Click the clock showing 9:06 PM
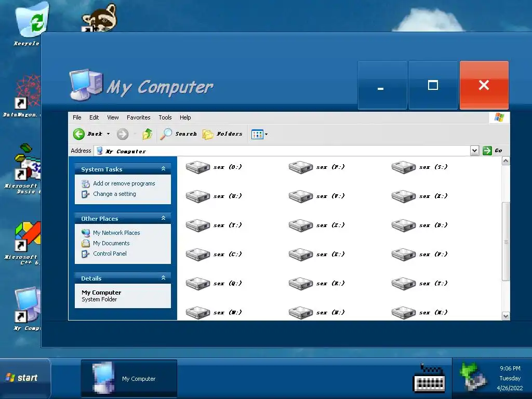The image size is (532, 399). 510,368
